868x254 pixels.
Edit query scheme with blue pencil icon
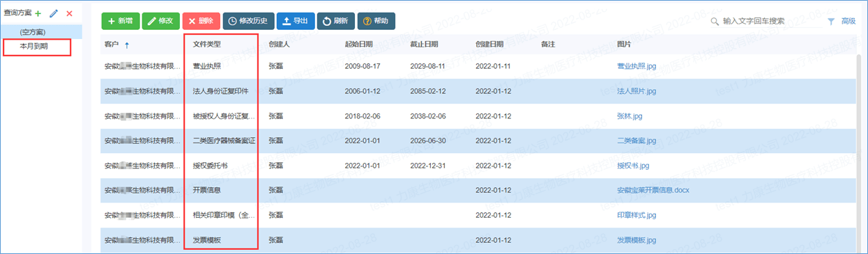54,13
